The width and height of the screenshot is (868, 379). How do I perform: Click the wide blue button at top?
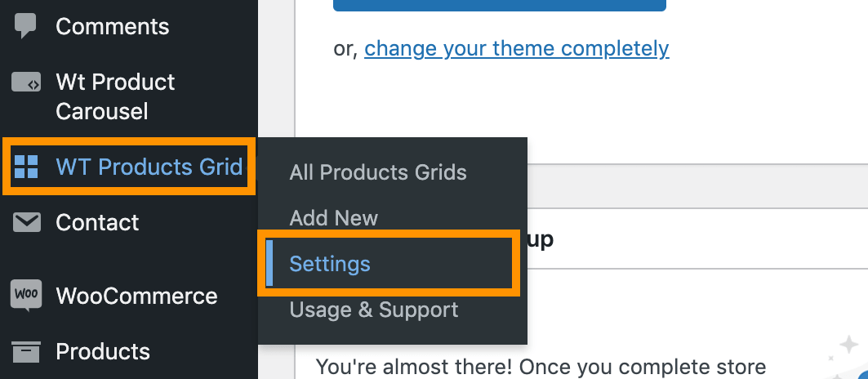click(499, 6)
